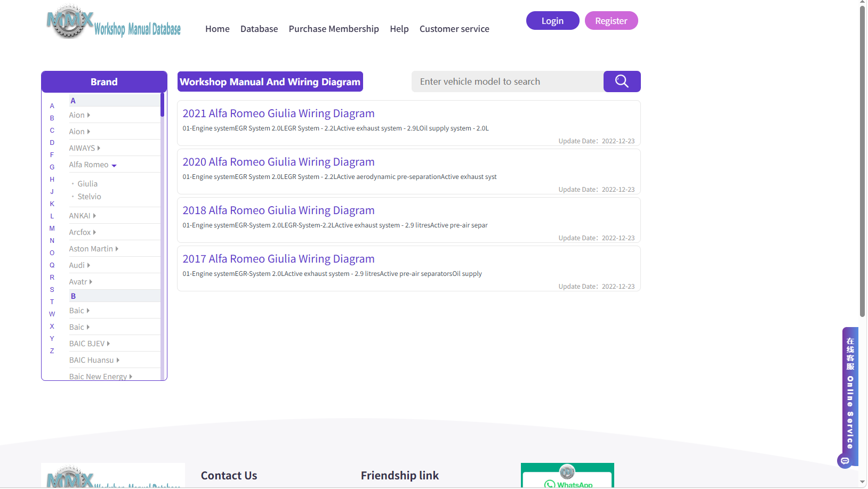Jump to brands starting with H
This screenshot has height=489, width=868.
[x=52, y=180]
